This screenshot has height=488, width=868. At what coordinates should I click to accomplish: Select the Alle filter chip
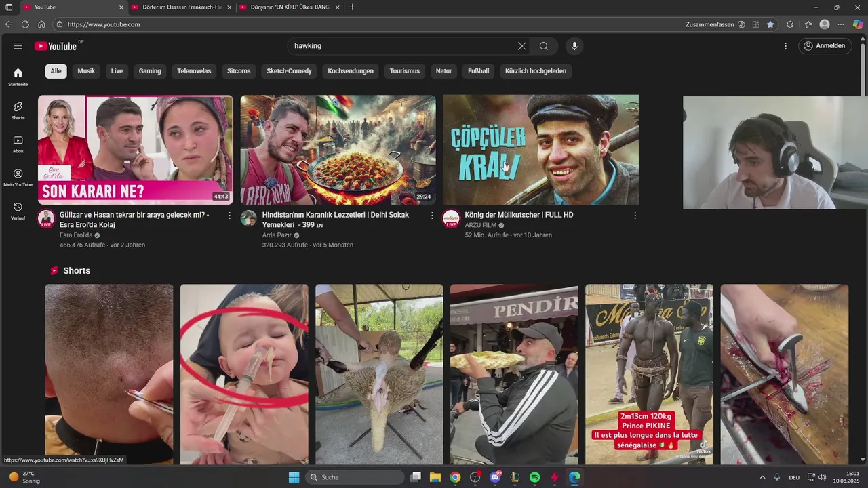tap(56, 71)
